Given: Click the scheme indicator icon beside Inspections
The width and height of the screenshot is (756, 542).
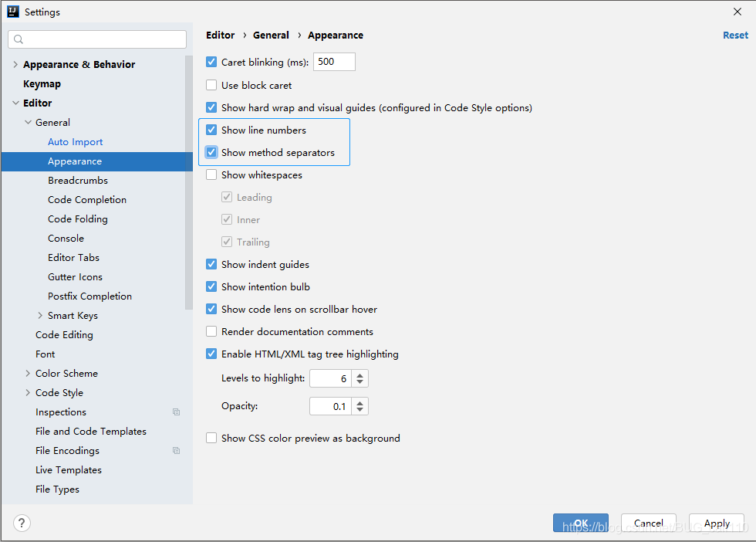Looking at the screenshot, I should [x=176, y=412].
